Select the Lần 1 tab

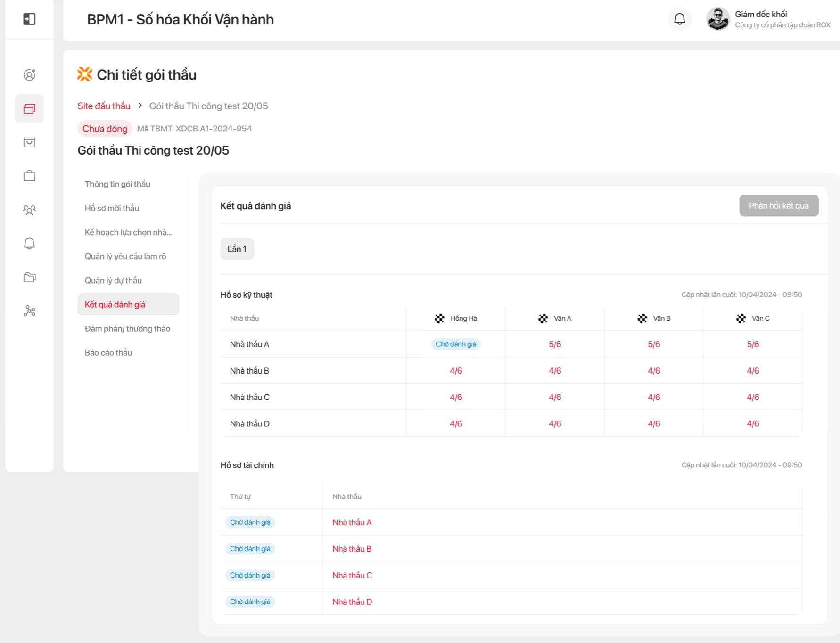[237, 249]
